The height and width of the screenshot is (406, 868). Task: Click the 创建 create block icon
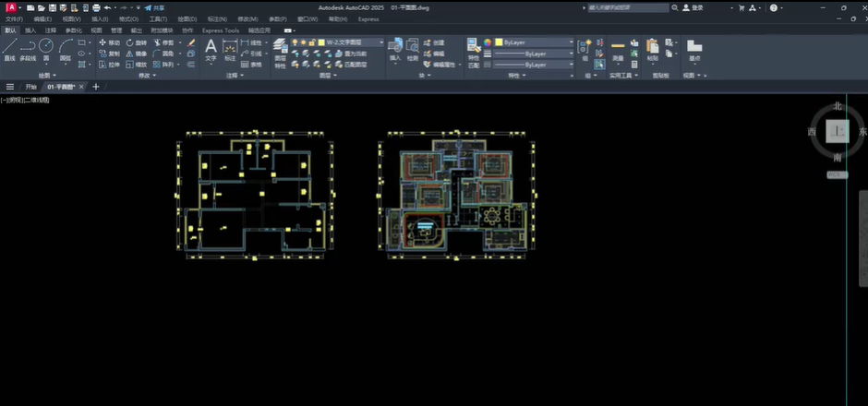(434, 42)
